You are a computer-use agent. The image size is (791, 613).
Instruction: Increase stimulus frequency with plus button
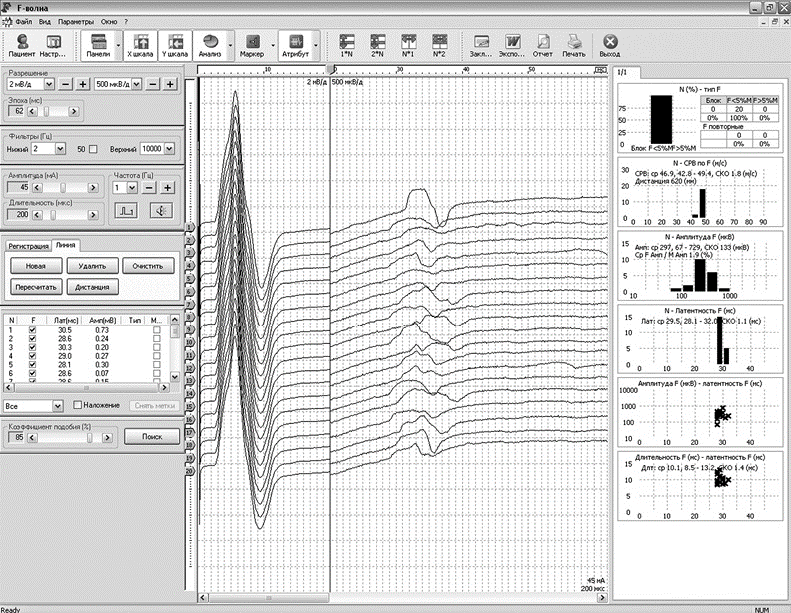pos(167,188)
